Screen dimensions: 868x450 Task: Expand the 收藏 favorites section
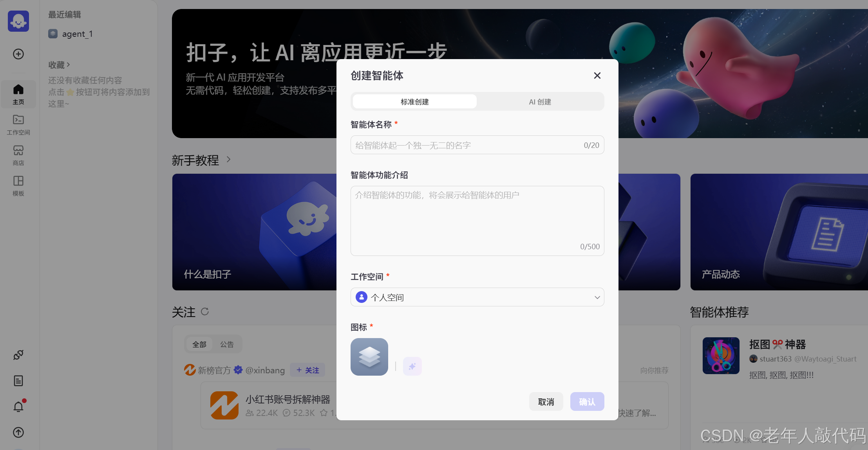(59, 65)
